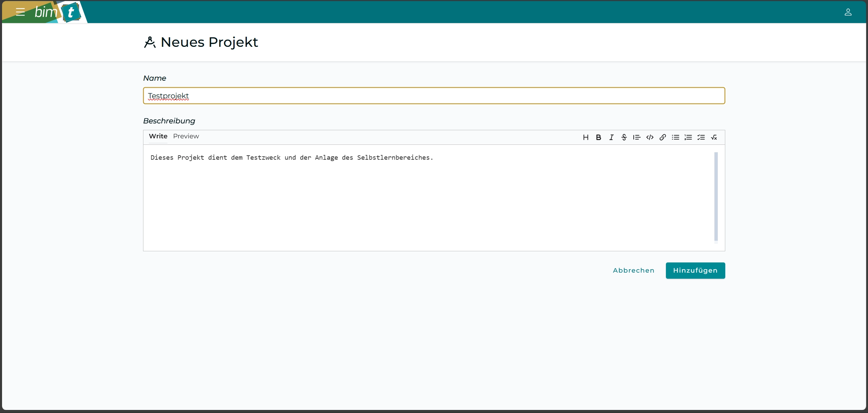Insert a hyperlink
The height and width of the screenshot is (413, 868).
(663, 137)
